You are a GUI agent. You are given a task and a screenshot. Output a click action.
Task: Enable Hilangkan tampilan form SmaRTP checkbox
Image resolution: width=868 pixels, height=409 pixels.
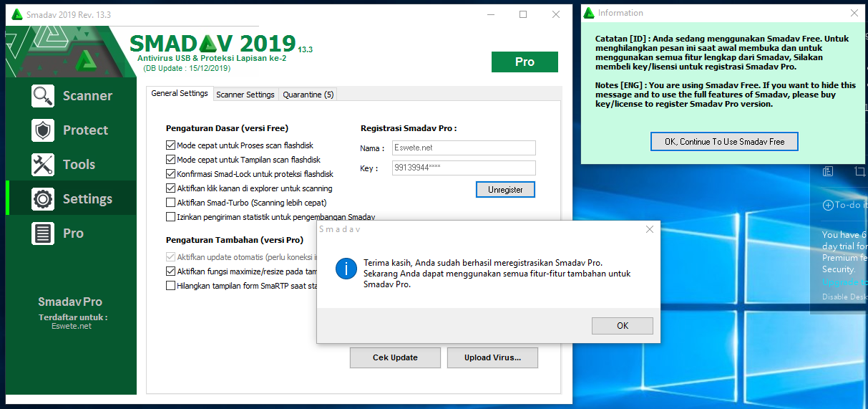tap(170, 286)
